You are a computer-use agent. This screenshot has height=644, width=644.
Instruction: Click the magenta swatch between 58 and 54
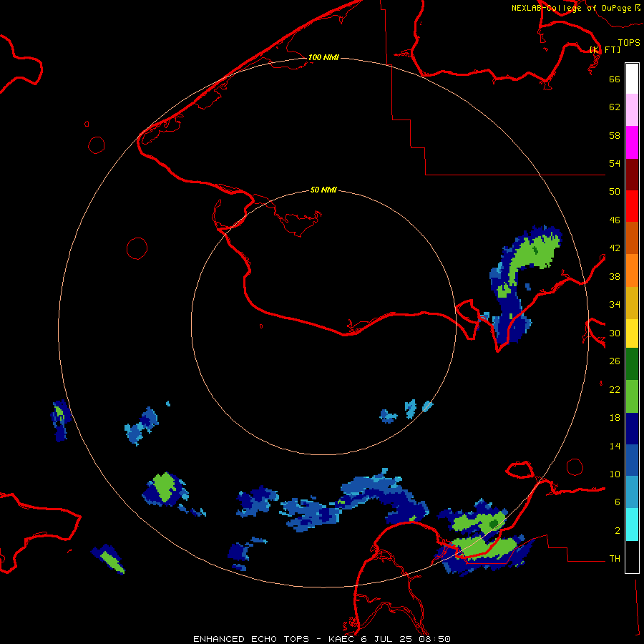pyautogui.click(x=632, y=142)
